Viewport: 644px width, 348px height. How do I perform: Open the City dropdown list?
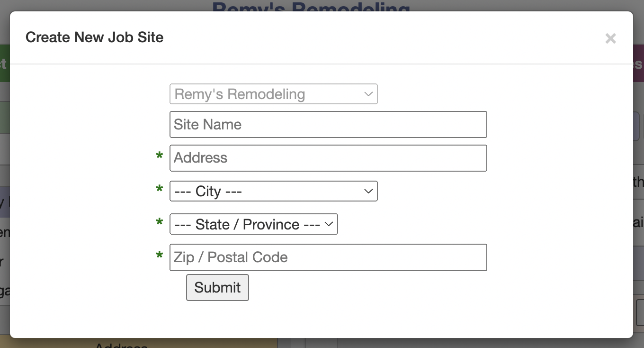pyautogui.click(x=273, y=191)
